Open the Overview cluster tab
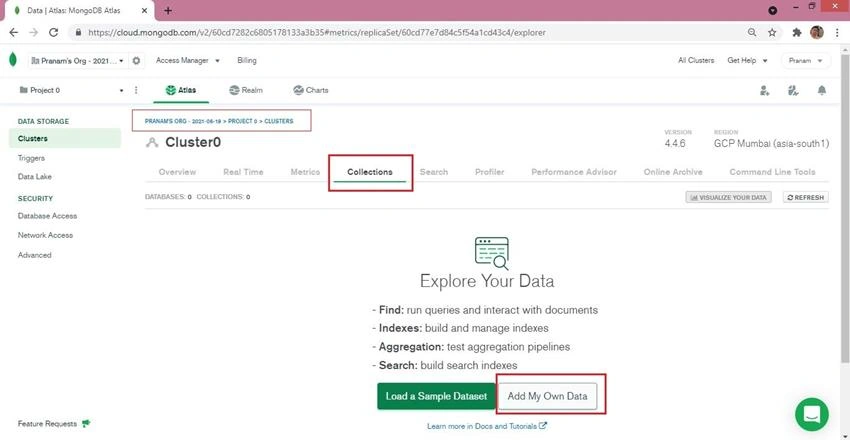The width and height of the screenshot is (850, 440). pos(177,172)
